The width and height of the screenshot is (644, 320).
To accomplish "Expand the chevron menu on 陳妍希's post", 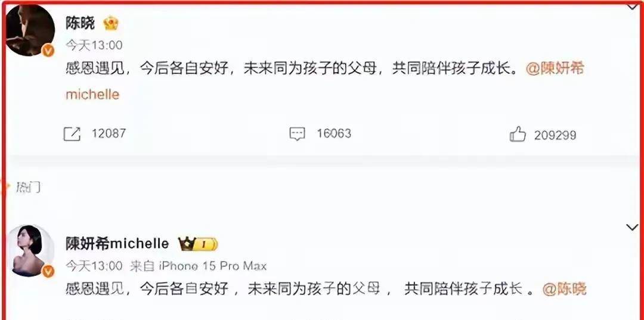I will coord(631,227).
